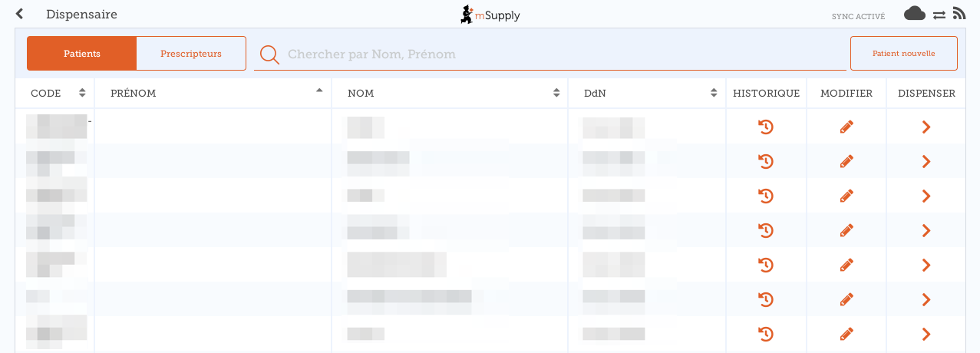Click the RSS signal icon
The width and height of the screenshot is (980, 353).
959,14
